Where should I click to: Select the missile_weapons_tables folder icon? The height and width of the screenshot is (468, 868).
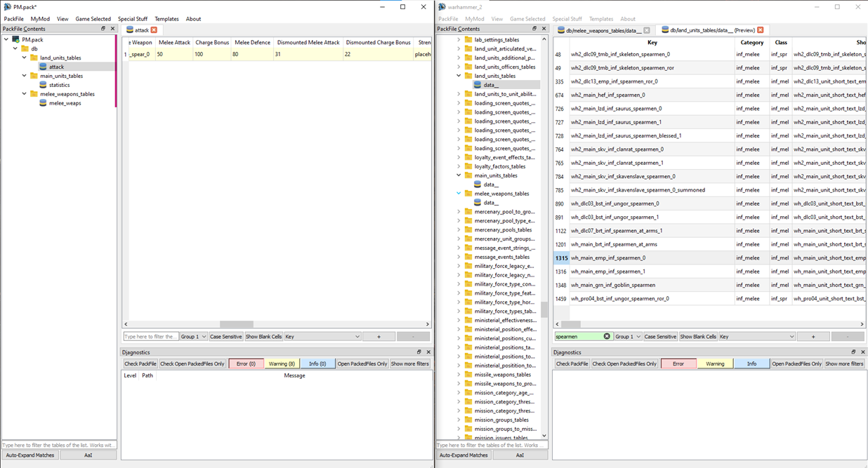pos(468,375)
